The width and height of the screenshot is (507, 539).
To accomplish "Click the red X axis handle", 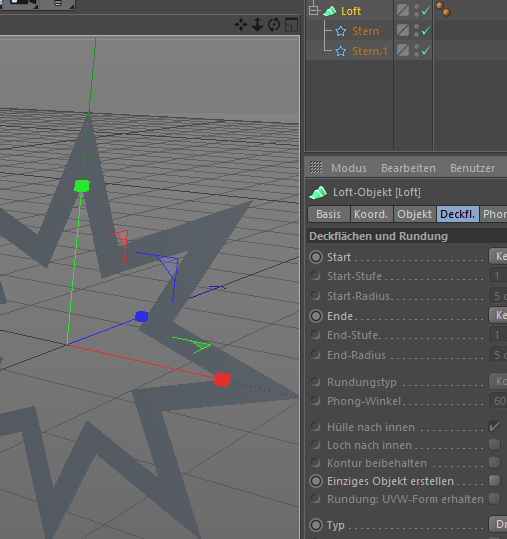I will [222, 380].
